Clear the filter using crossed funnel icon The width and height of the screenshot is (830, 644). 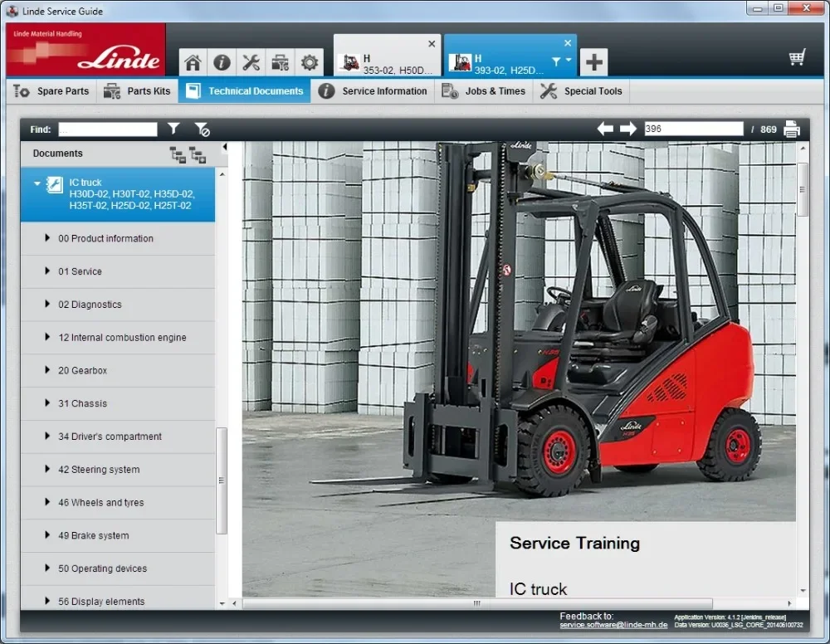pyautogui.click(x=200, y=129)
